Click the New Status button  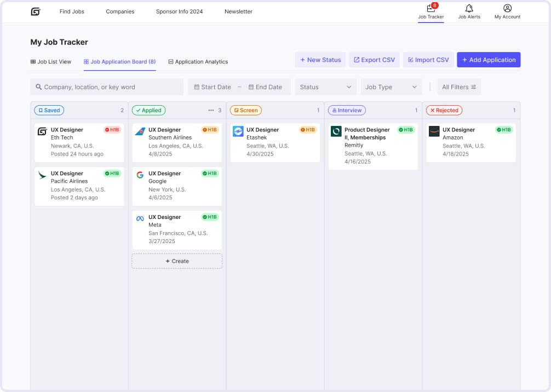[x=320, y=60]
